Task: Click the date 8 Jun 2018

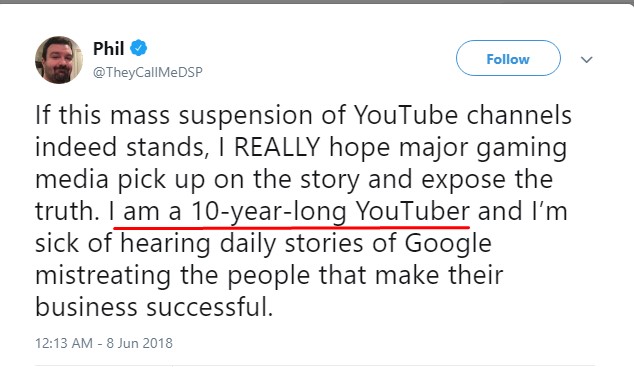Action: 139,343
